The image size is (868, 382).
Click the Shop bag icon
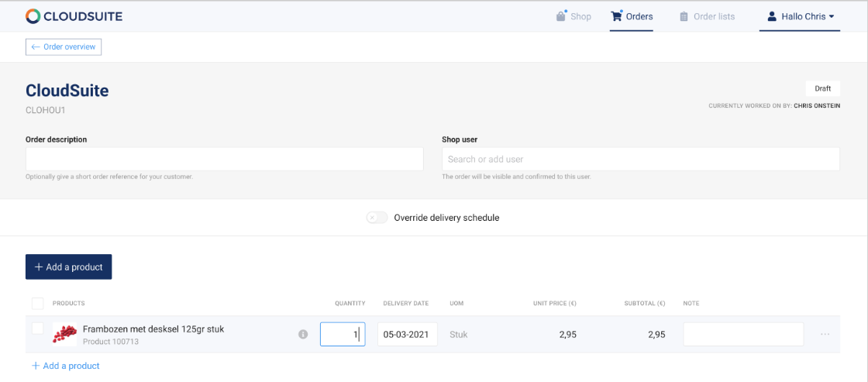coord(561,16)
